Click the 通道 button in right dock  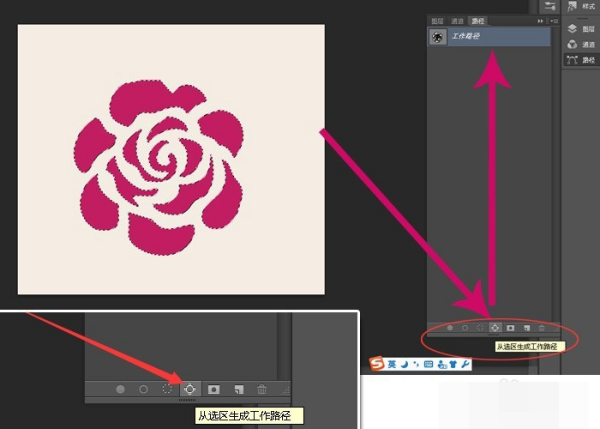point(580,44)
